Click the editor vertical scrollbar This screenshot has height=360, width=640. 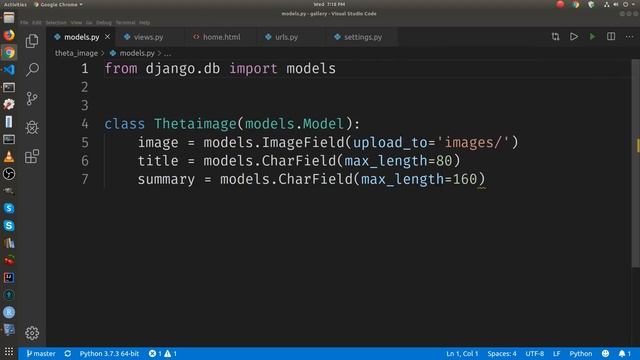(x=636, y=163)
